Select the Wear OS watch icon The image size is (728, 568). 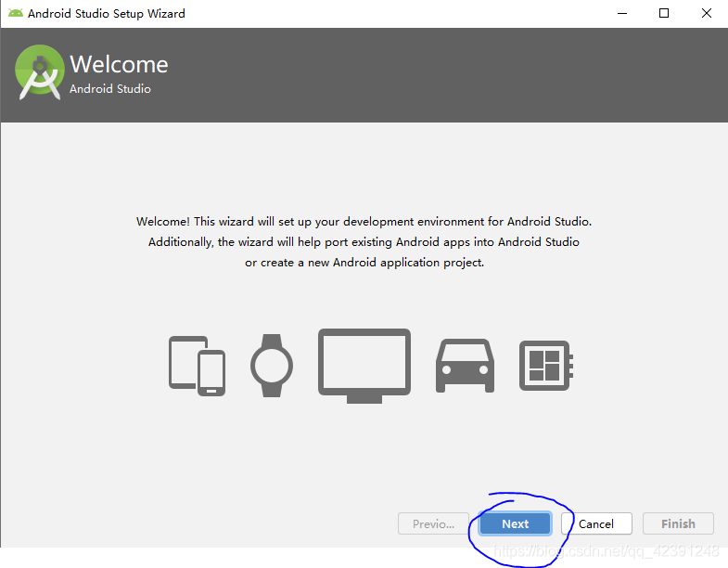pyautogui.click(x=272, y=366)
